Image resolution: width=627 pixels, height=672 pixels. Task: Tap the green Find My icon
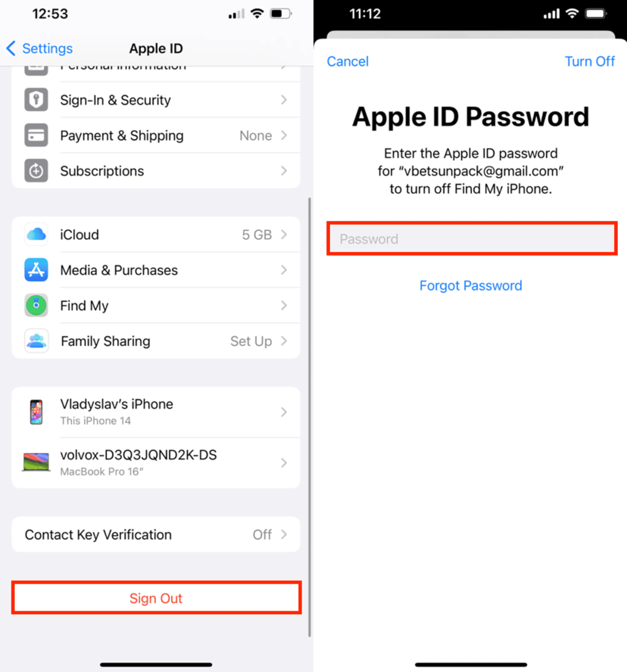(x=36, y=306)
